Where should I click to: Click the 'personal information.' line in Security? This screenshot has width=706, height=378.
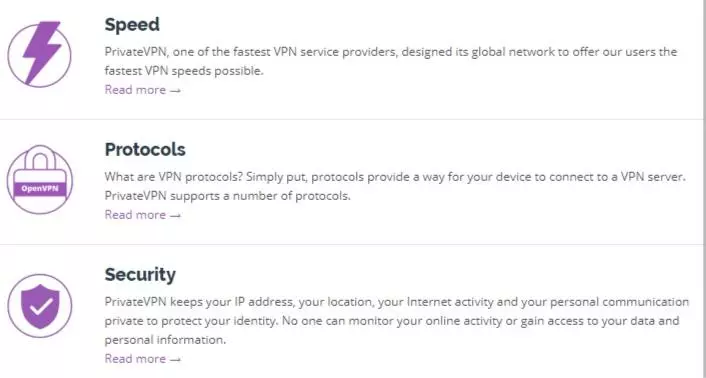(x=165, y=340)
